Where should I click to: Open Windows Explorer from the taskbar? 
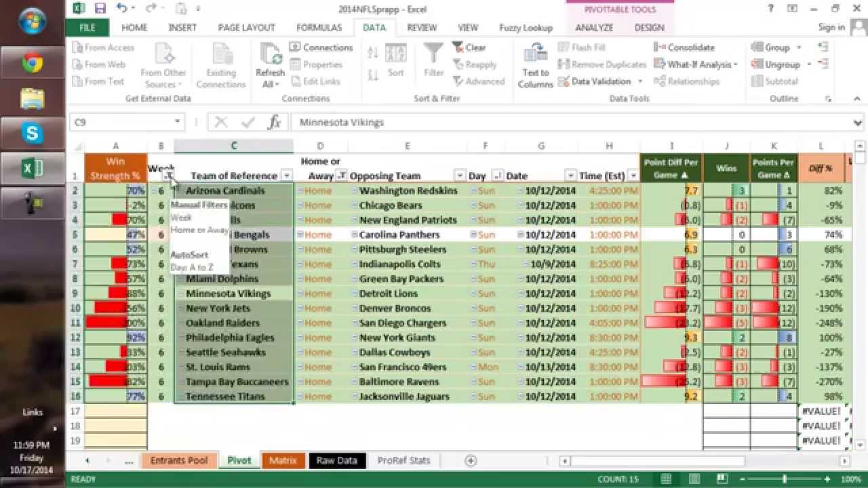point(33,98)
